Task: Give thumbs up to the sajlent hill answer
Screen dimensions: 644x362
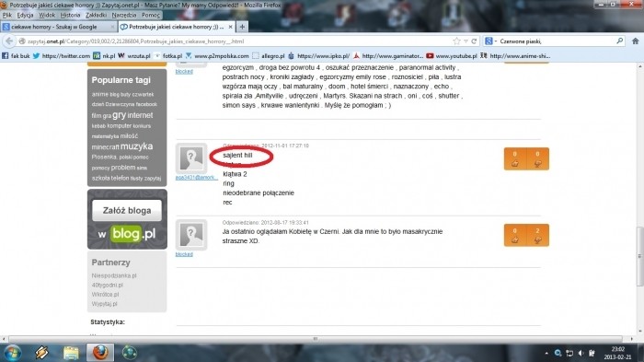Action: [x=515, y=158]
